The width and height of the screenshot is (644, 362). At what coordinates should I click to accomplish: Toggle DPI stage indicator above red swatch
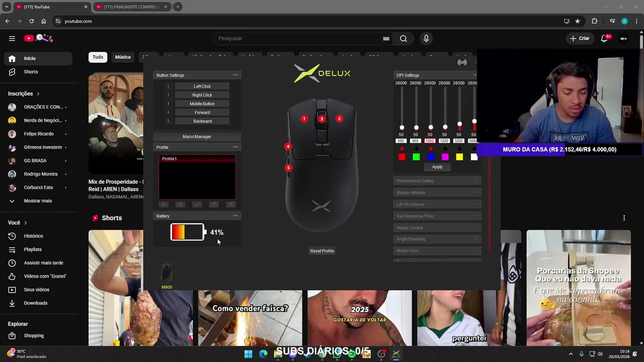coord(401,149)
